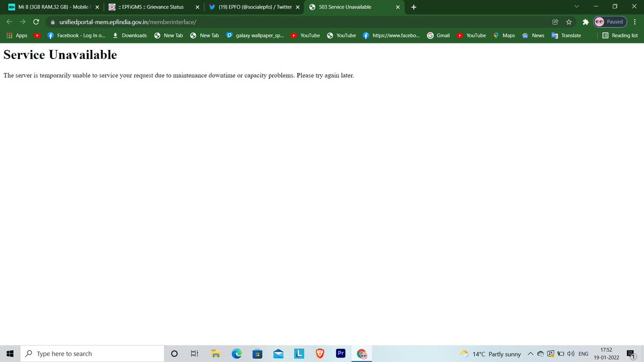
Task: Open the Extensions puzzle menu
Action: (x=586, y=22)
